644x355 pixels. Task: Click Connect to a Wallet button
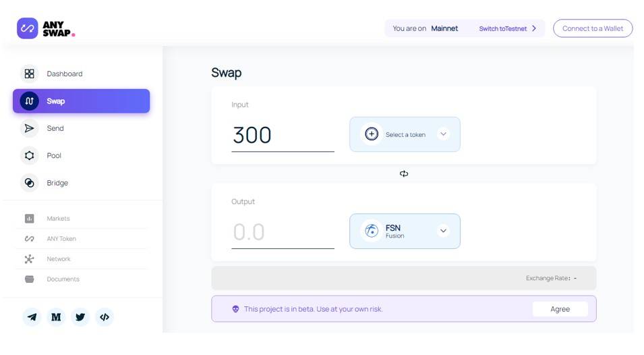(593, 28)
